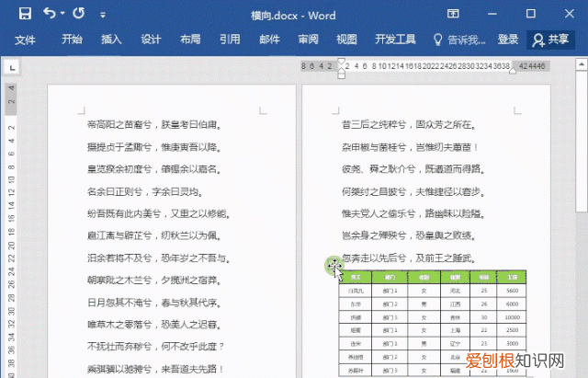
Task: Click the table cell containing 6000
Action: click(x=512, y=304)
